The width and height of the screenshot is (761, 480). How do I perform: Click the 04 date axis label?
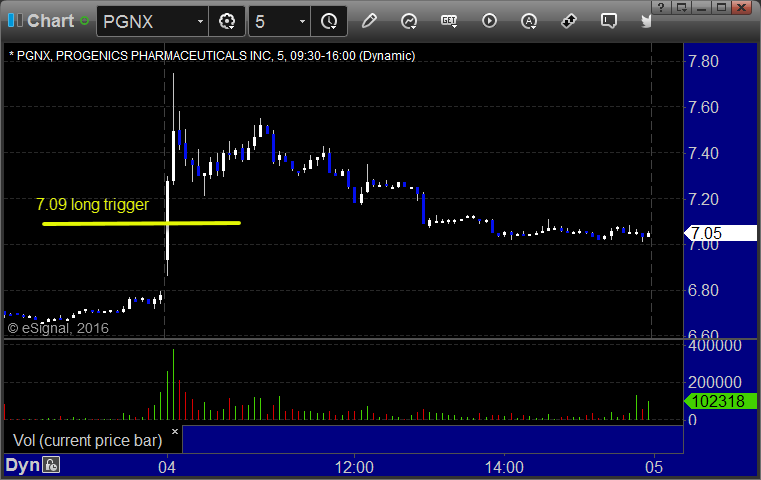coord(167,467)
